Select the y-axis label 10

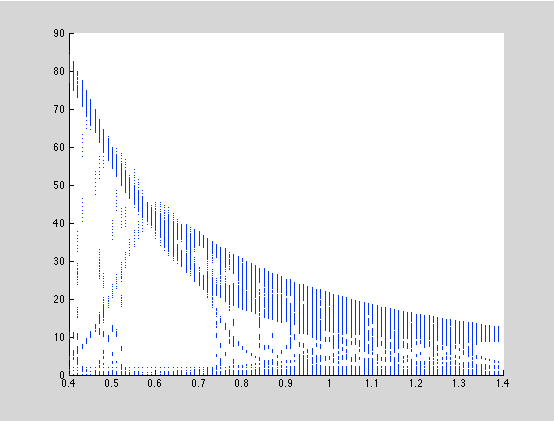pyautogui.click(x=59, y=337)
